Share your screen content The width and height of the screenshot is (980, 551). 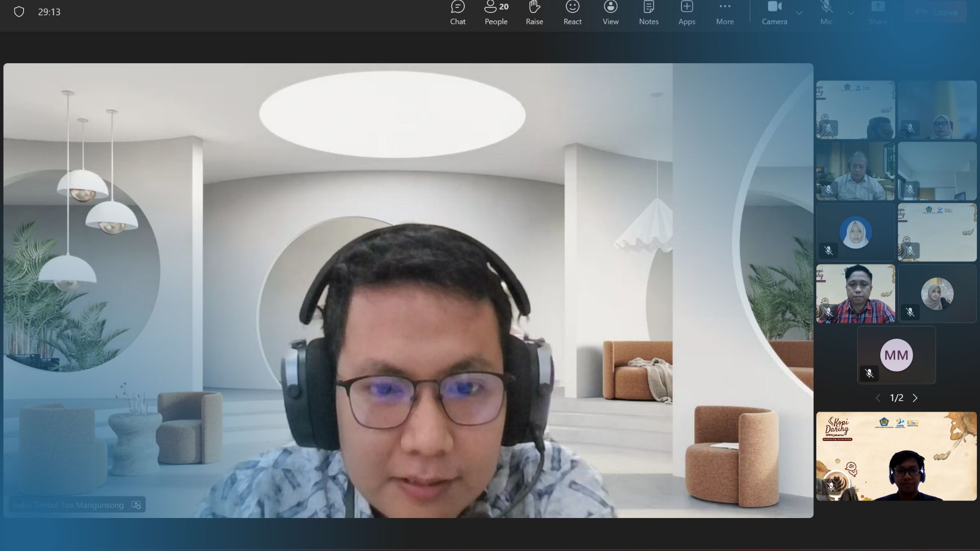878,13
